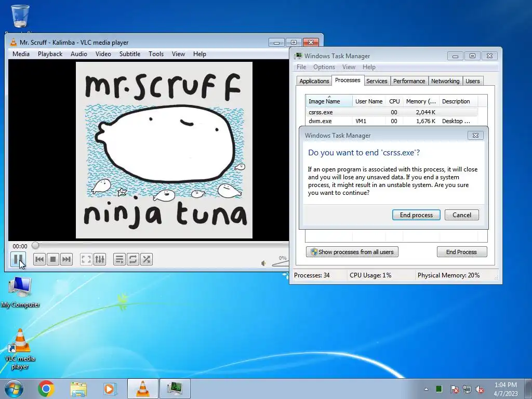
Task: Select the csrss.exe process row
Action: pos(392,112)
